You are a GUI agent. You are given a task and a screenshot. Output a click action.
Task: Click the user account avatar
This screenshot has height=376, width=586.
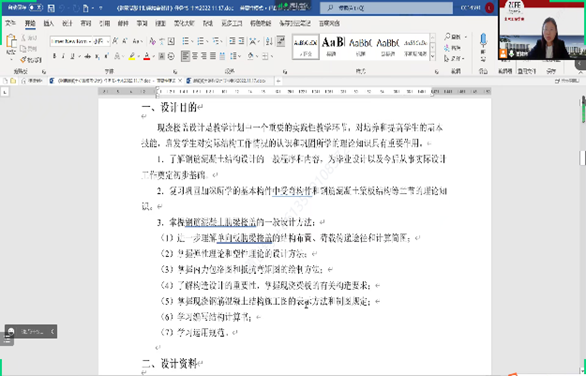489,8
